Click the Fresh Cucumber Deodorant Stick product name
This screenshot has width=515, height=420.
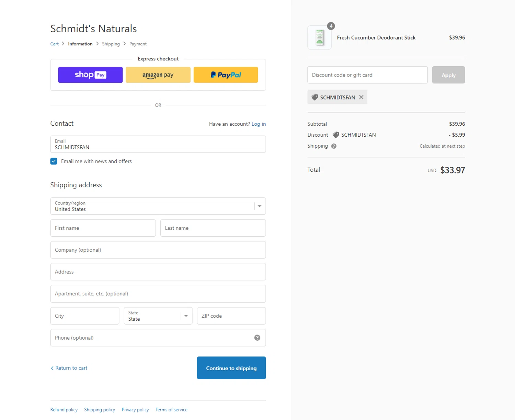point(376,37)
